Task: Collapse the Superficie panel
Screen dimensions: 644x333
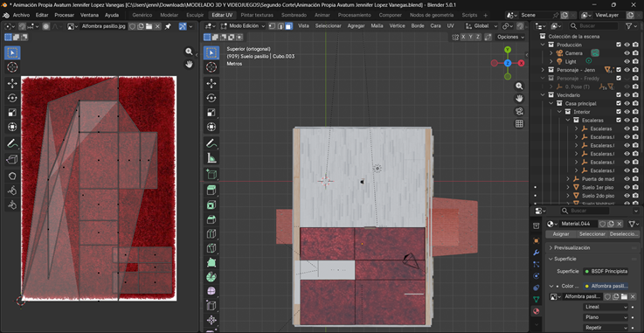Action: tap(551, 259)
